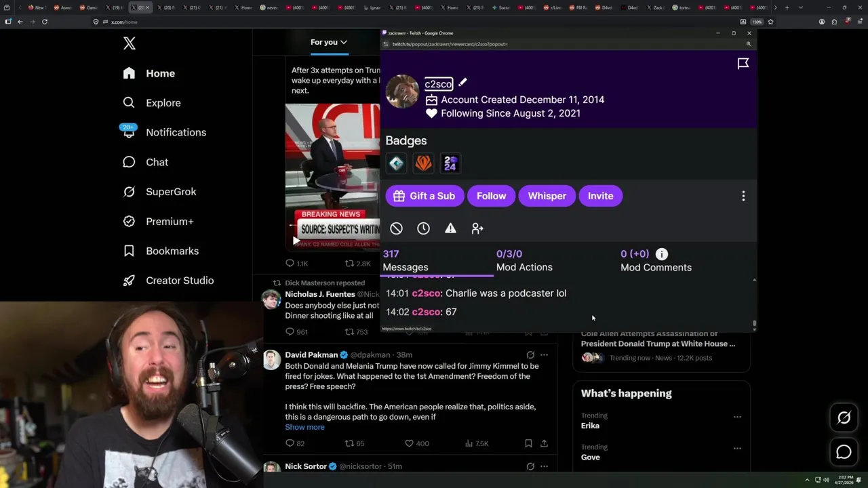The image size is (868, 488).
Task: View analytics of Pakman post 7.5K views
Action: 478,443
